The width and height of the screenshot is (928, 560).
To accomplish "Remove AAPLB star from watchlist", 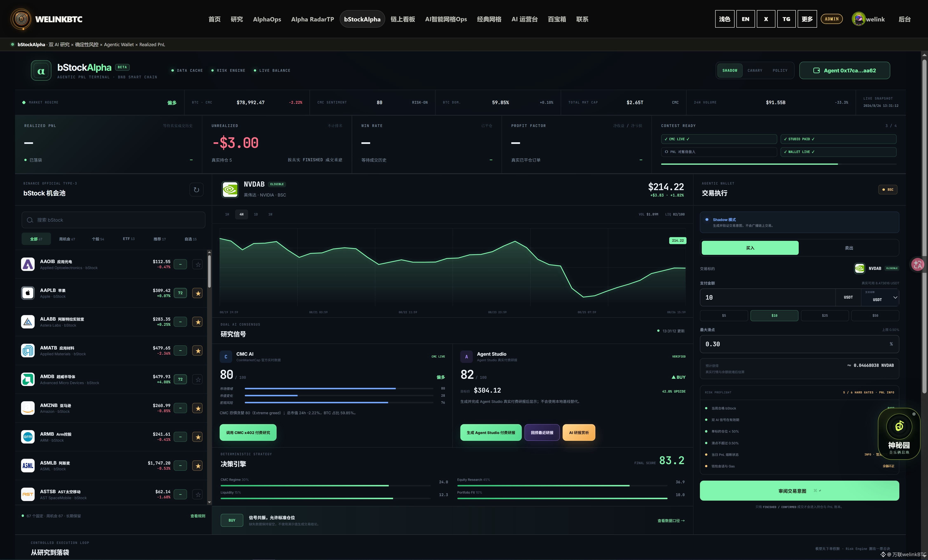I will 197,293.
